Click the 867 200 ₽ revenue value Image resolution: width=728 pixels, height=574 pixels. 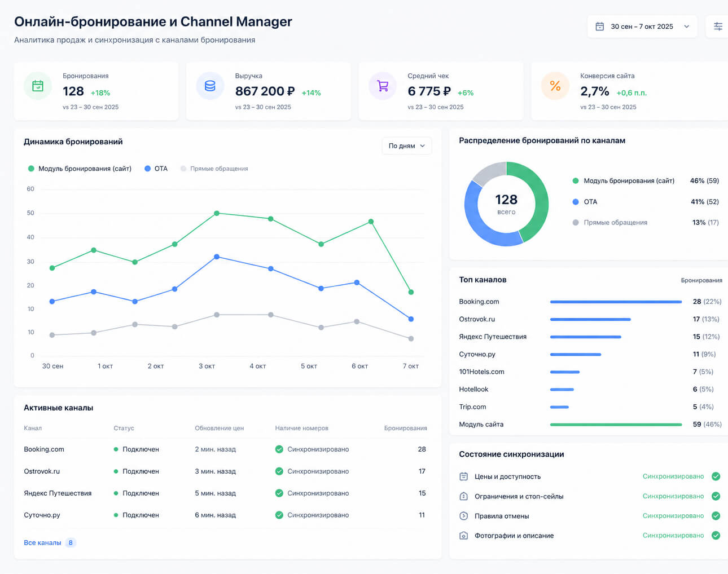265,91
